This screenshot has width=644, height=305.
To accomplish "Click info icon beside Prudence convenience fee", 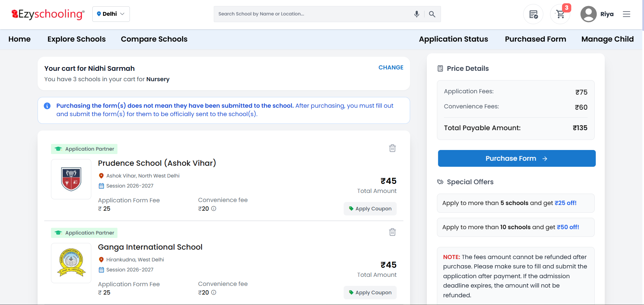I will [214, 209].
